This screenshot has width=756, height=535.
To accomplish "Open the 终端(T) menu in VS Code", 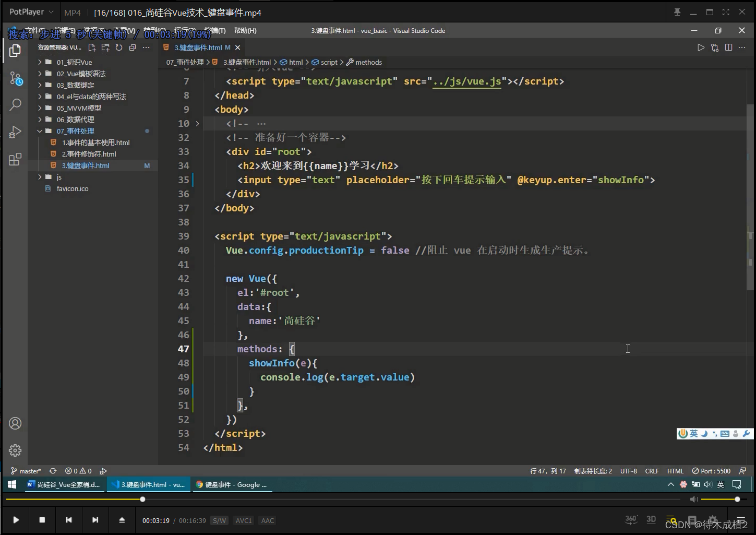I will [215, 31].
